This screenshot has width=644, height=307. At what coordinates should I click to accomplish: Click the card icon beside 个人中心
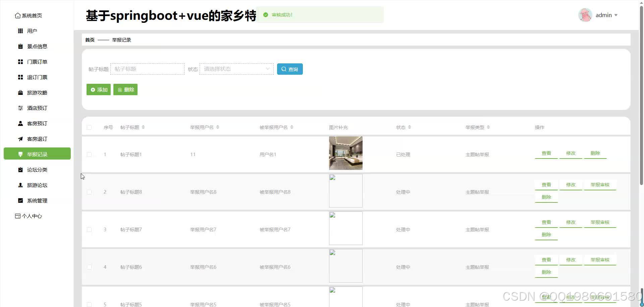click(x=18, y=216)
